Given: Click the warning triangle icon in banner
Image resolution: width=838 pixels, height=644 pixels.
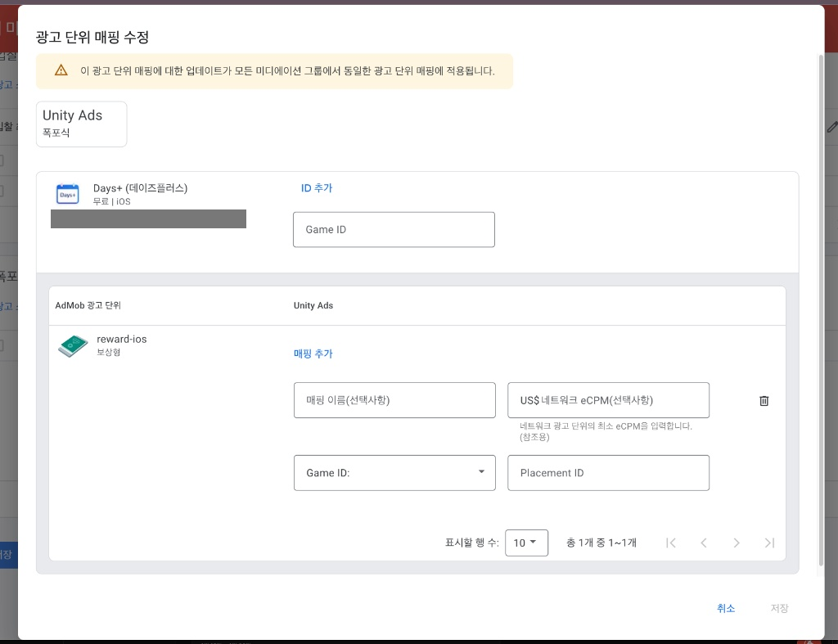Looking at the screenshot, I should (x=61, y=70).
